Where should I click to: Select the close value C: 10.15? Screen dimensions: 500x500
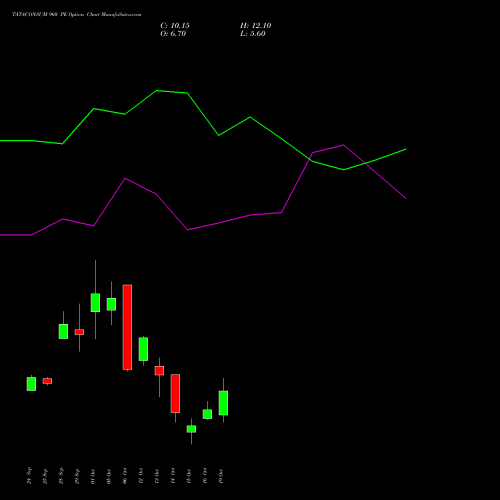click(x=175, y=26)
